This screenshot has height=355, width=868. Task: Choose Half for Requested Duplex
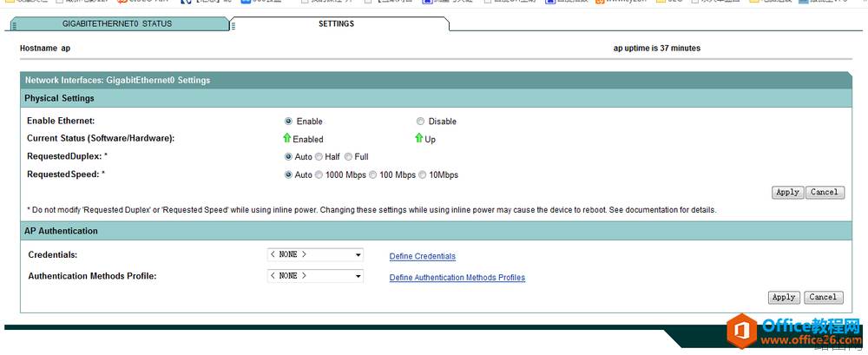pos(319,157)
